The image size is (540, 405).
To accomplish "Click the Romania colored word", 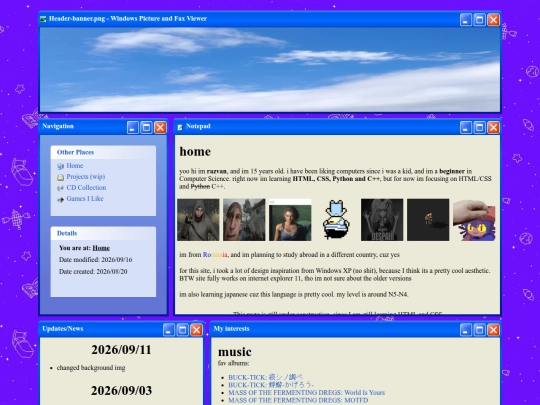I will 215,255.
